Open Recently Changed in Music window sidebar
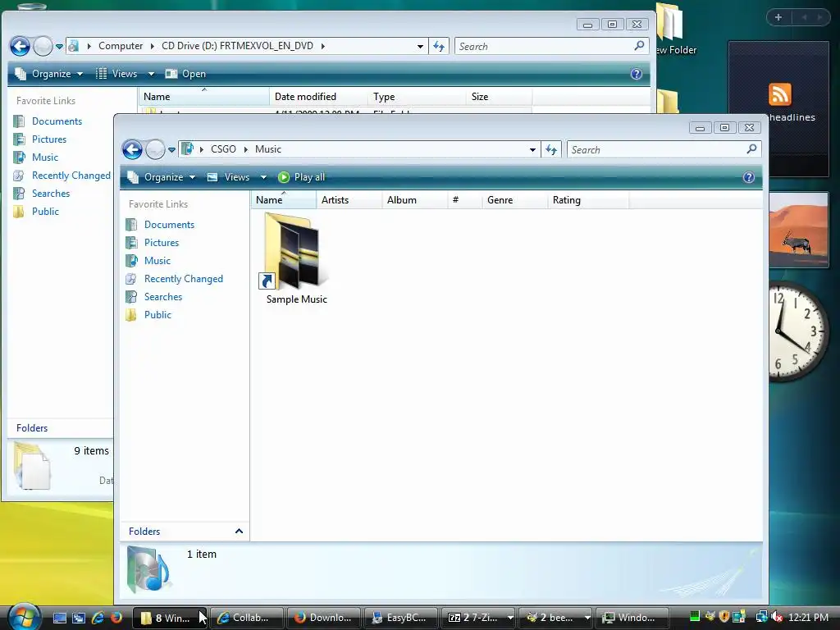This screenshot has width=840, height=630. (183, 279)
